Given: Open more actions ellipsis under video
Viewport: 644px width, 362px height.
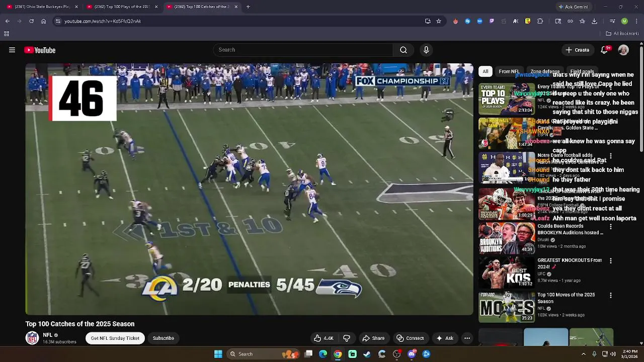Looking at the screenshot, I should tap(467, 338).
